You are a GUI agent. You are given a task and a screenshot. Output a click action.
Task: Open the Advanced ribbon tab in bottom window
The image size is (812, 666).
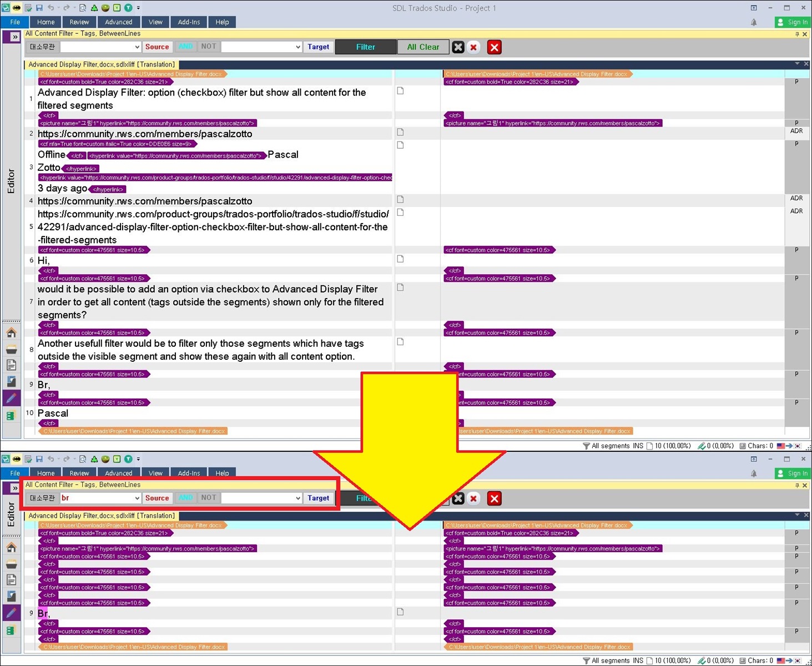point(119,473)
